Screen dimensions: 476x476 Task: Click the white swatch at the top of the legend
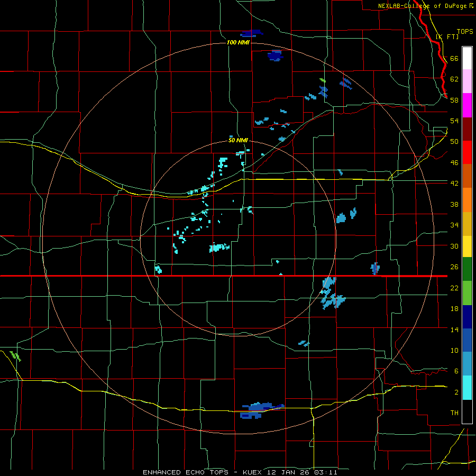(467, 58)
